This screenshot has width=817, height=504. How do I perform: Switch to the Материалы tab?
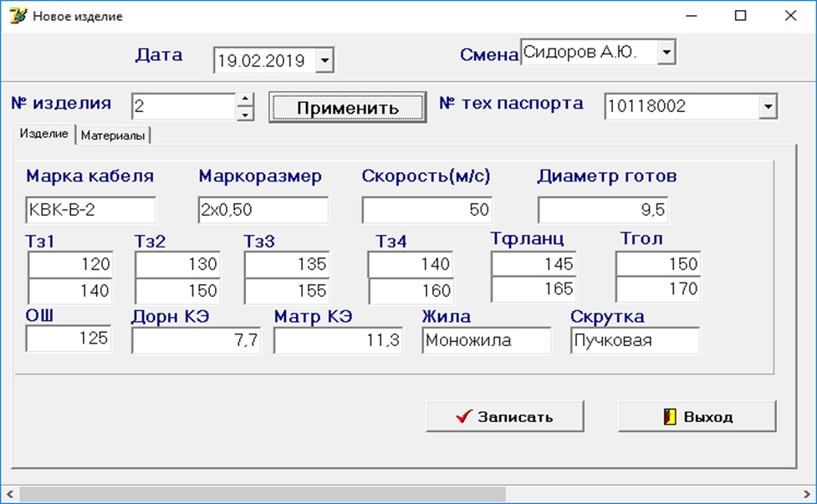tap(113, 135)
